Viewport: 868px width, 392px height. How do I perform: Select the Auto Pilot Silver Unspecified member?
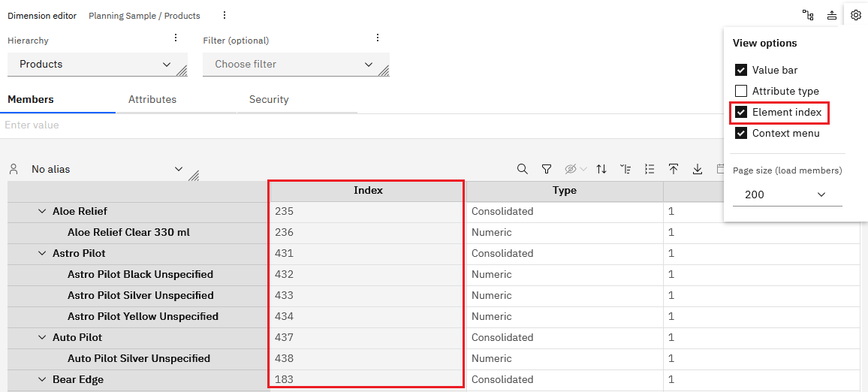(139, 359)
